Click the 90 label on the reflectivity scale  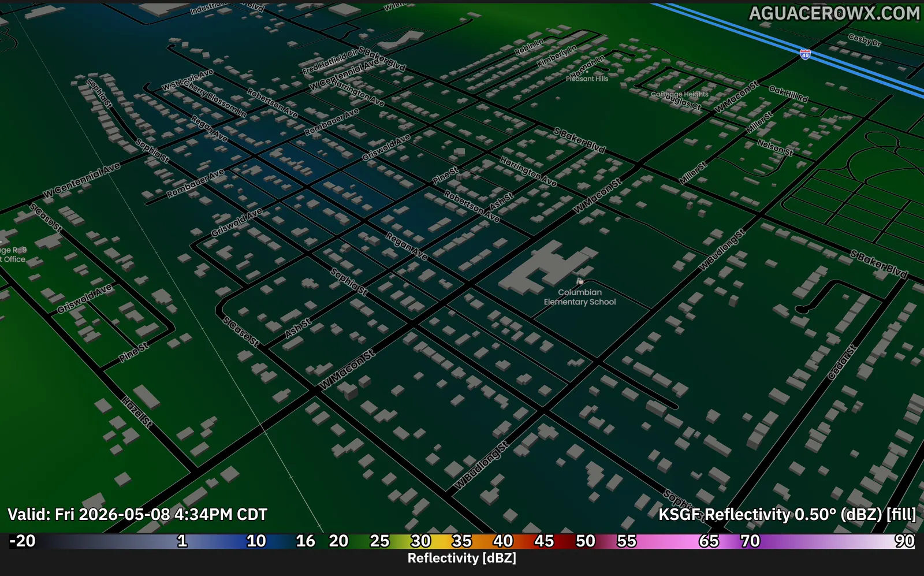pyautogui.click(x=904, y=541)
